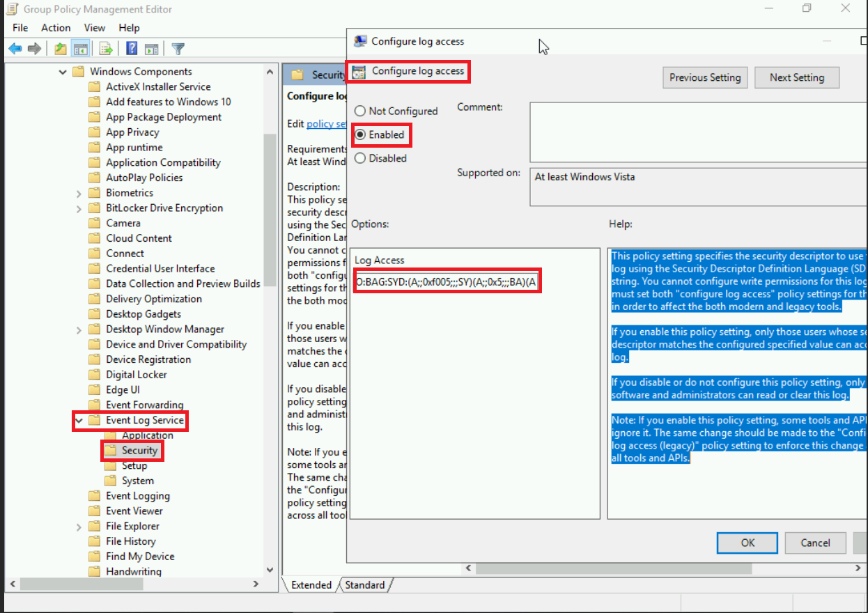Expand the BitLocker Drive Encryption node
The height and width of the screenshot is (613, 868).
coord(77,208)
